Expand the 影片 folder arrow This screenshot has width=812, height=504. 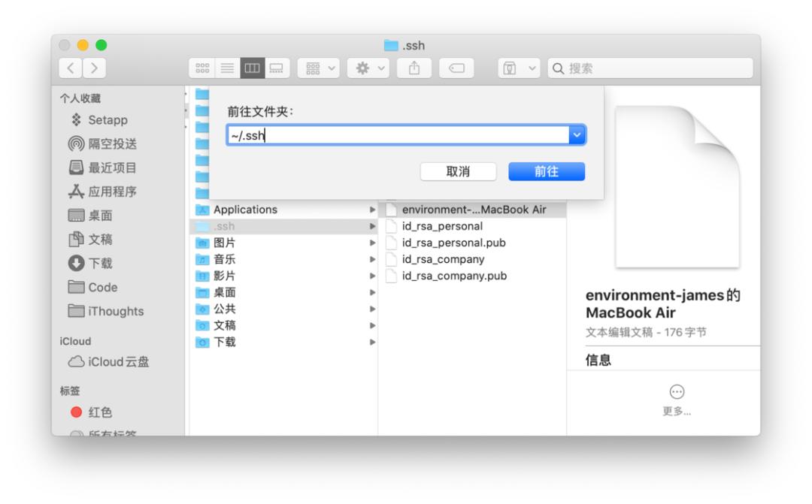point(372,276)
